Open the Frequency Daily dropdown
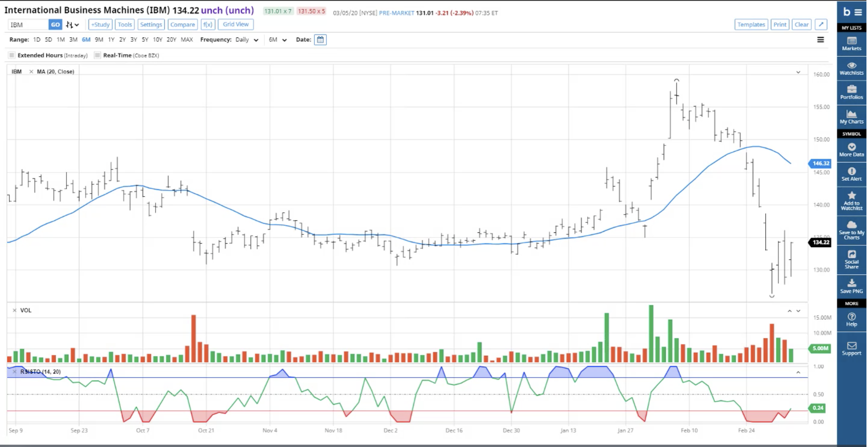Screen dimensions: 868x447 click(246, 40)
